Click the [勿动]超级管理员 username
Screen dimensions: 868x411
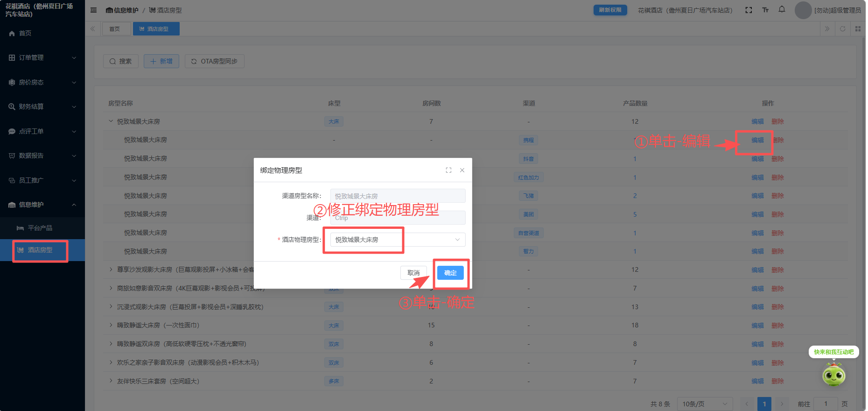click(x=838, y=10)
